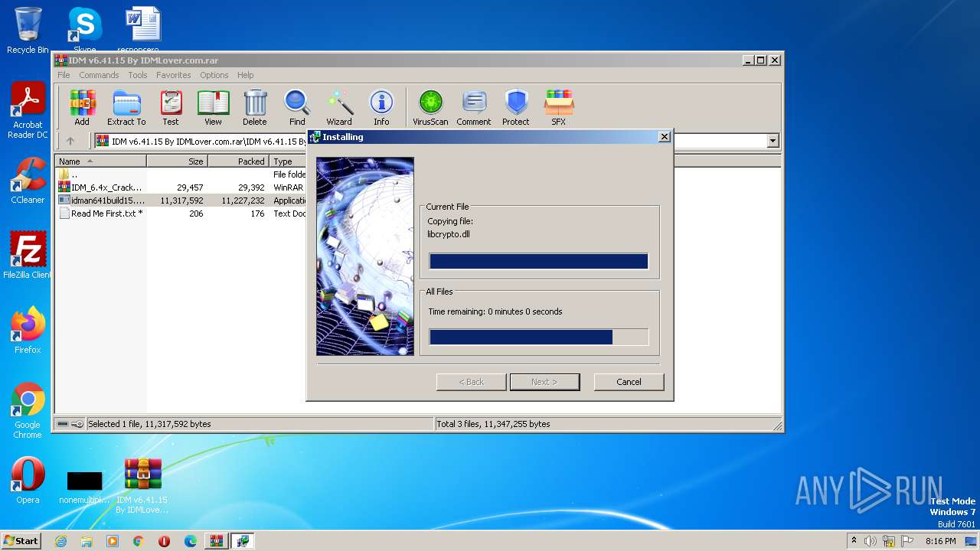Click the SFX toolbar icon
The image size is (980, 551).
pos(559,108)
